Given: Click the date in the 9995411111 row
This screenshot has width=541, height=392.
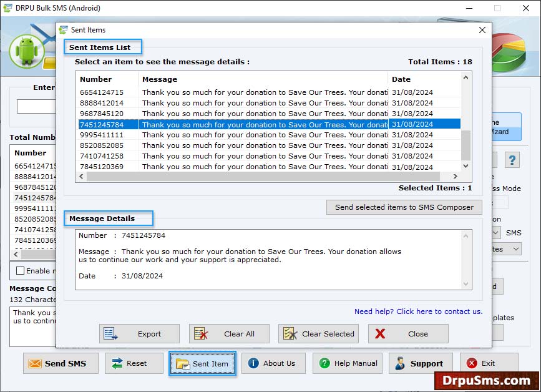Looking at the screenshot, I should tap(412, 135).
